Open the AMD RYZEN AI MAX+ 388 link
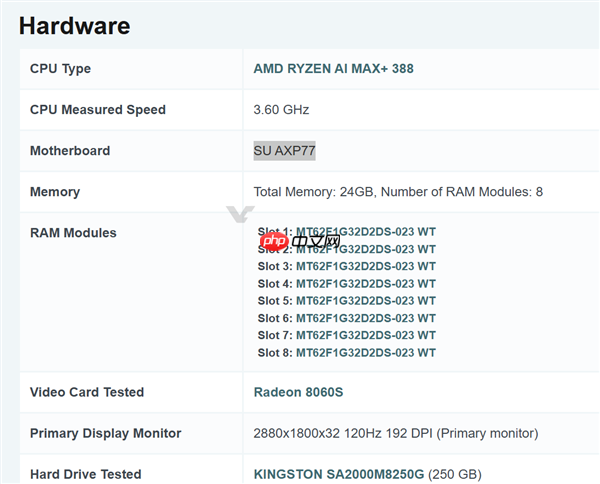Image resolution: width=600 pixels, height=484 pixels. click(333, 68)
